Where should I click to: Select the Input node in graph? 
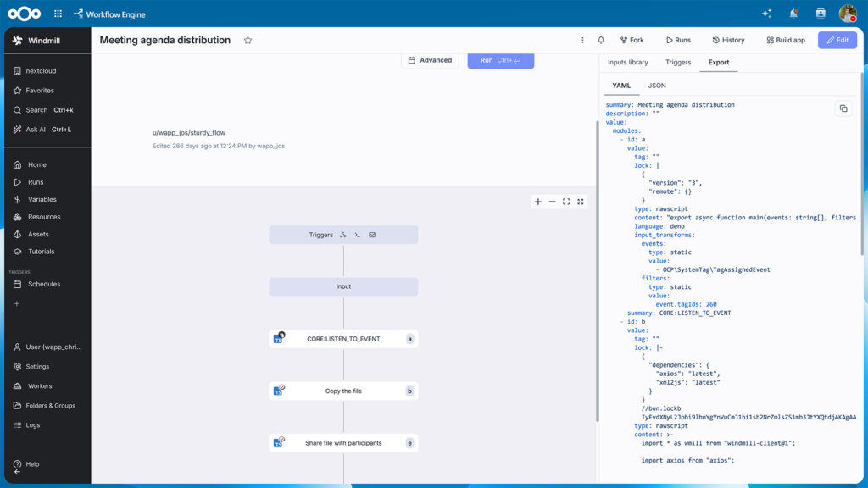343,286
